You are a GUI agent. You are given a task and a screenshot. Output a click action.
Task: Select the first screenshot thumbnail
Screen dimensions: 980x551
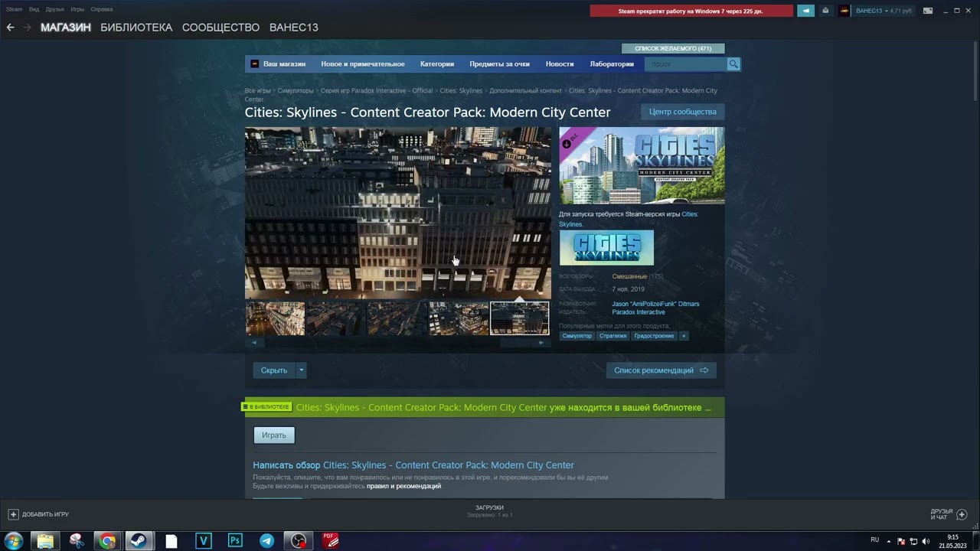[275, 318]
